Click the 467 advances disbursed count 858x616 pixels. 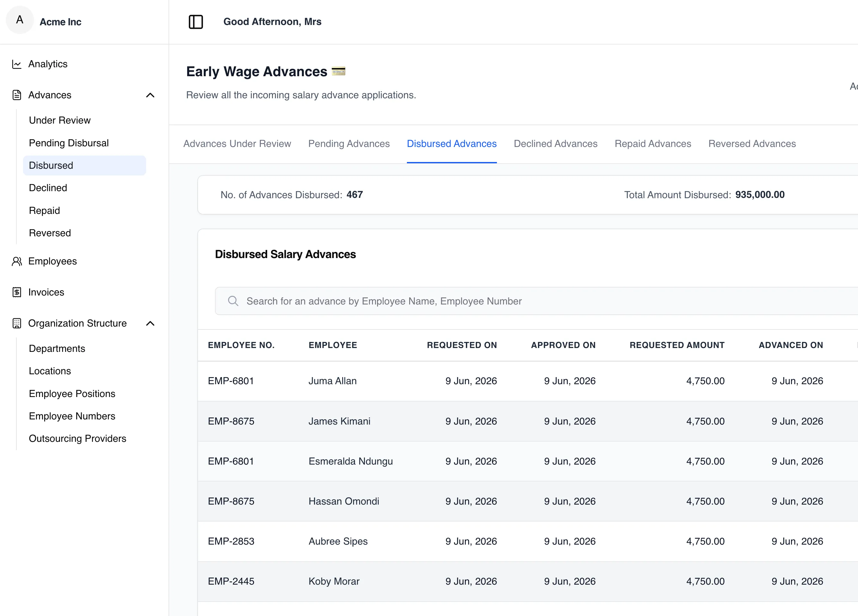click(x=355, y=195)
